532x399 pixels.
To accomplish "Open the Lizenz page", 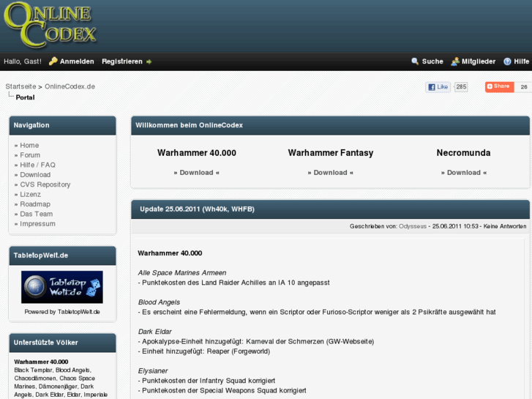I will click(x=30, y=195).
